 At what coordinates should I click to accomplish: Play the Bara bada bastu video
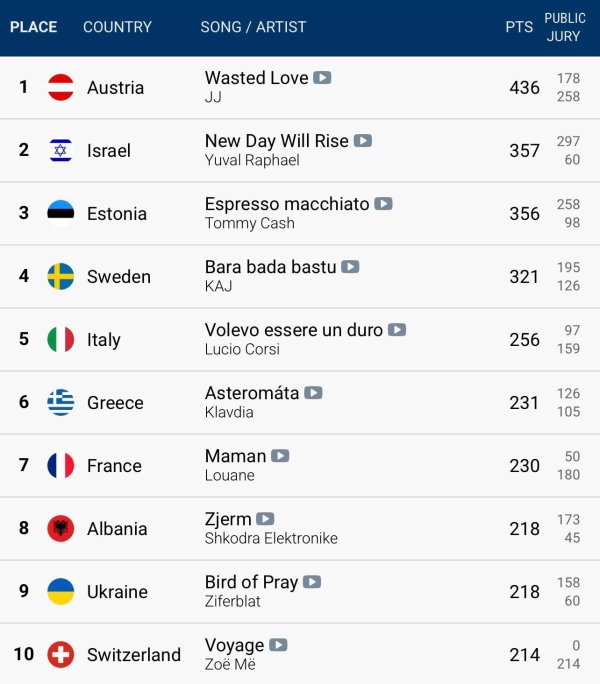(x=350, y=267)
